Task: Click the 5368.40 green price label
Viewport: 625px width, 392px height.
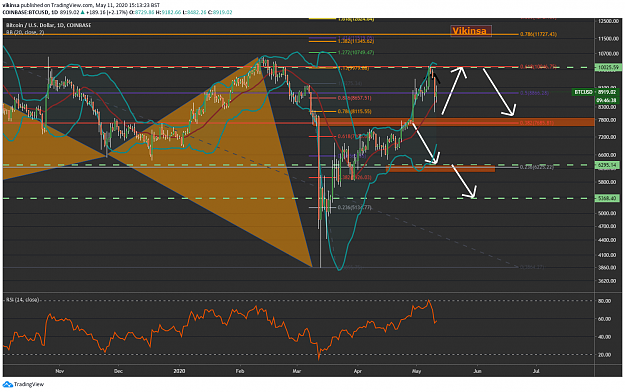Action: [607, 198]
